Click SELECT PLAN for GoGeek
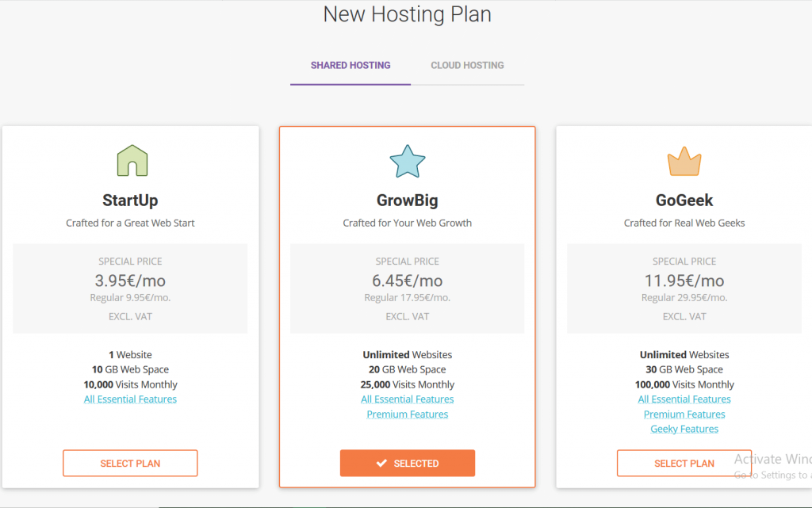The image size is (812, 508). coord(684,463)
